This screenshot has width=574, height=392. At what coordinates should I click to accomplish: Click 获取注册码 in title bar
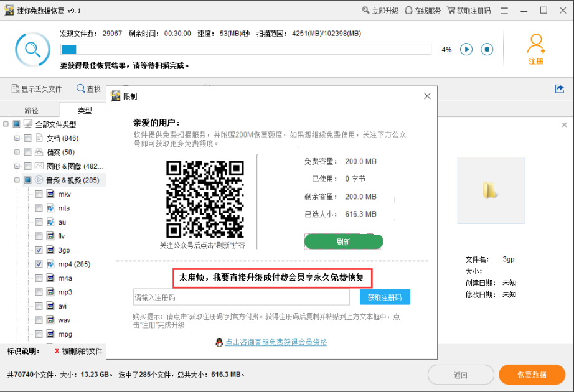[x=469, y=11]
